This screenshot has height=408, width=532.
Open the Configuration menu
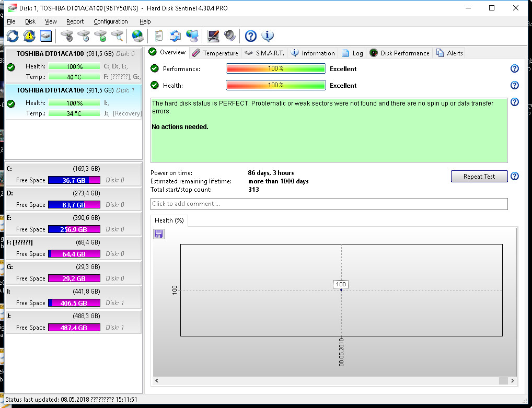point(110,21)
